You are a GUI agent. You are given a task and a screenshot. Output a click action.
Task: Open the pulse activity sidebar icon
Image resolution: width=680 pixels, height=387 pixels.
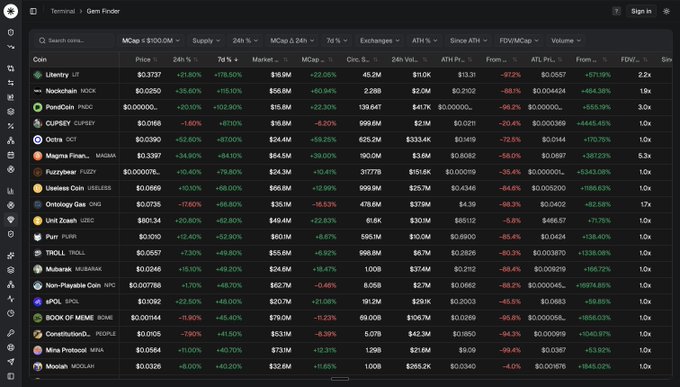point(11,298)
